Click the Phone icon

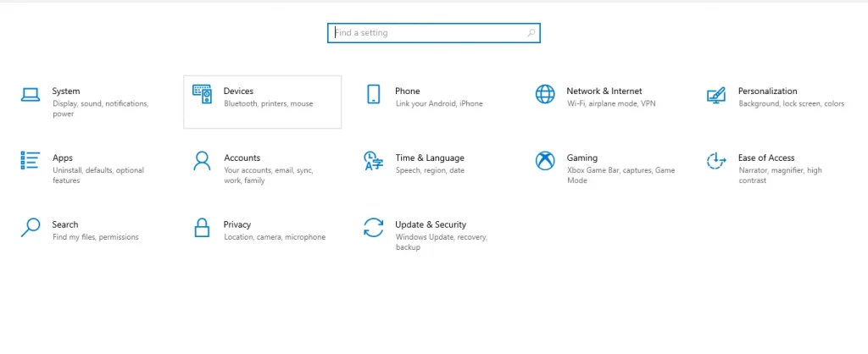point(374,94)
